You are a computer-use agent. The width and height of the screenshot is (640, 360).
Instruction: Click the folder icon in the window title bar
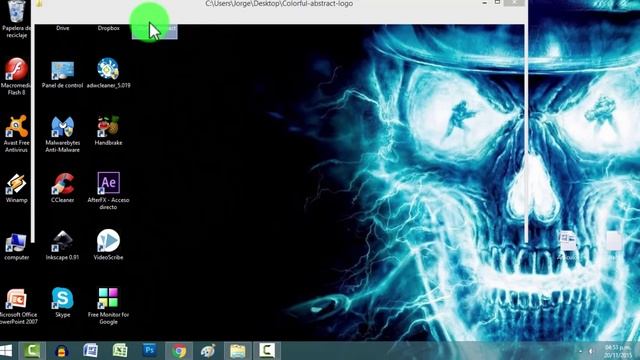(40, 3)
